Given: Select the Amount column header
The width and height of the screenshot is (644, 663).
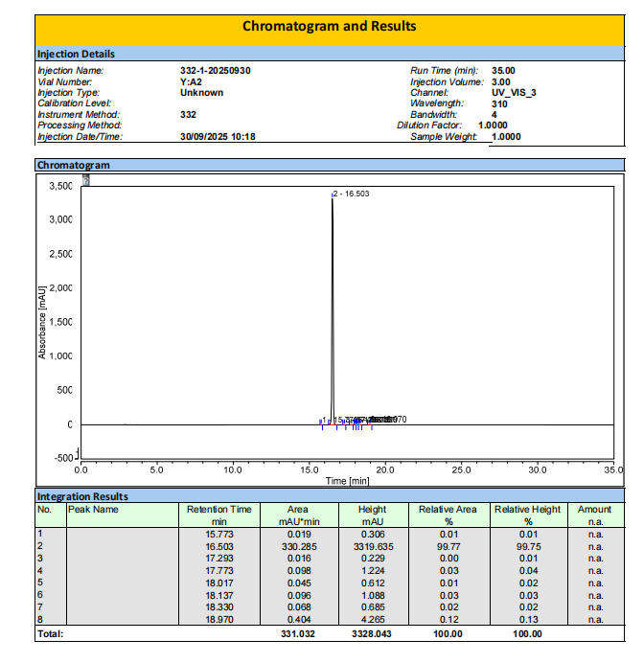Looking at the screenshot, I should pyautogui.click(x=594, y=515).
